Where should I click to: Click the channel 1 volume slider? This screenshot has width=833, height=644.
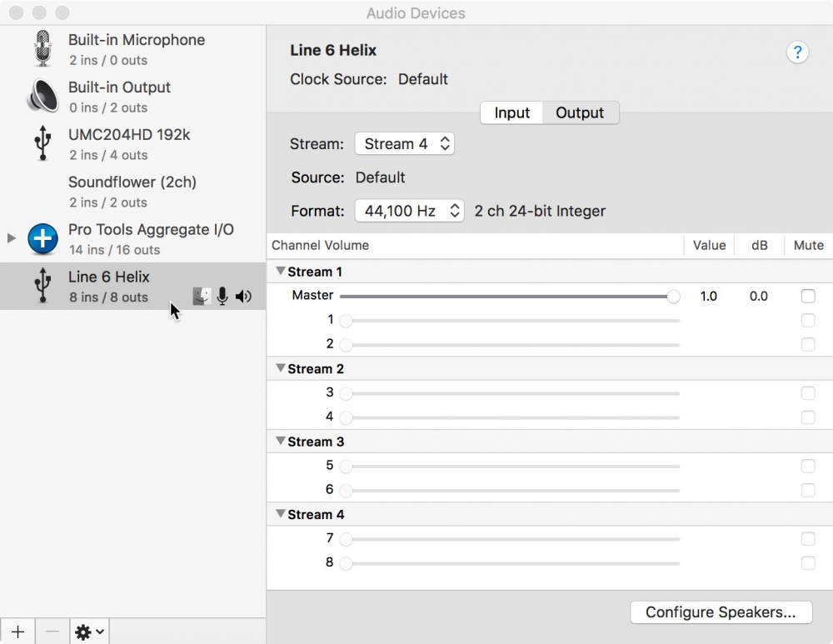[510, 321]
